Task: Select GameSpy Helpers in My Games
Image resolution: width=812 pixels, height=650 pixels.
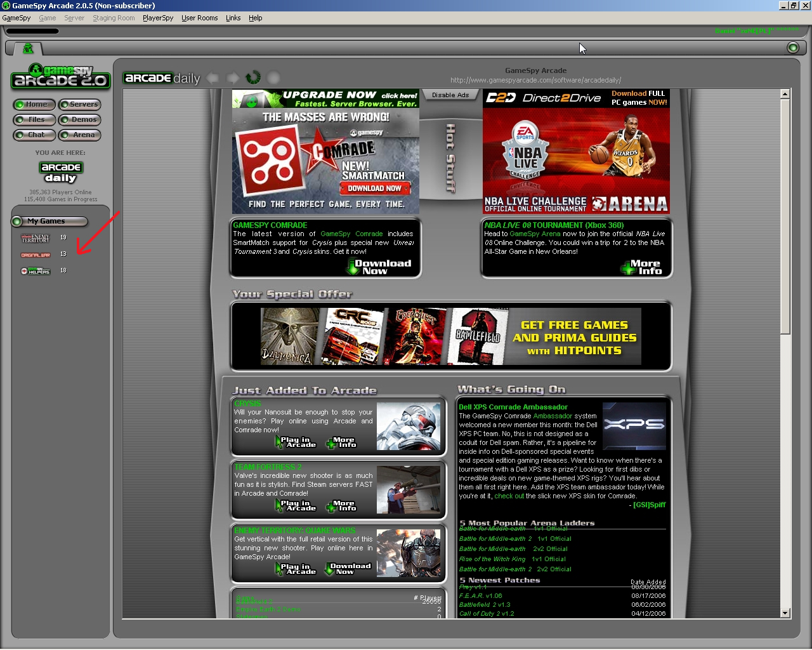Action: click(x=36, y=271)
